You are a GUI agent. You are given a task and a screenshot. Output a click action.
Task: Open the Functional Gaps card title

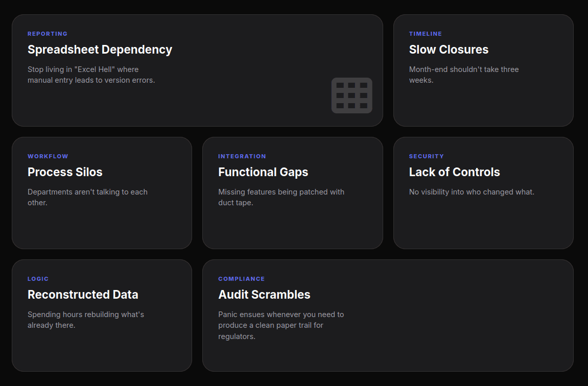click(x=263, y=172)
